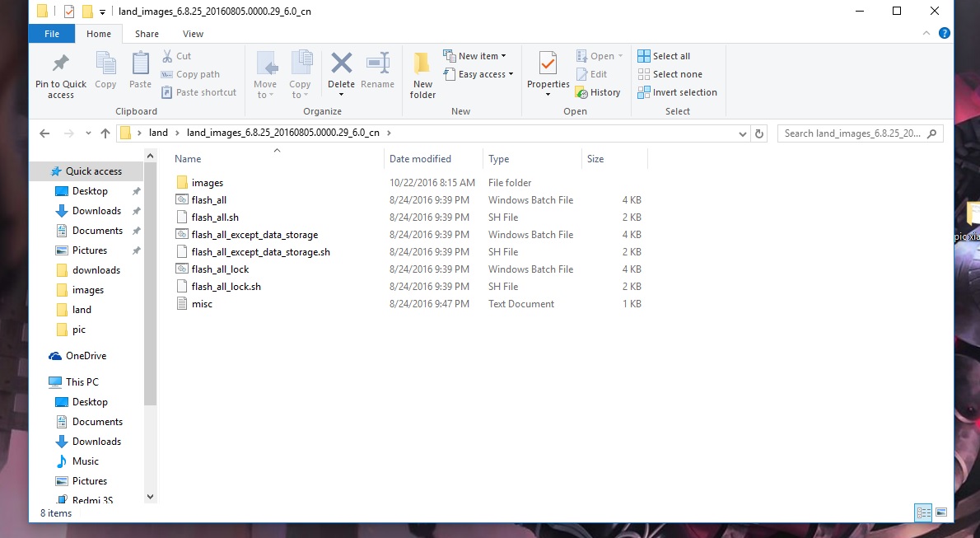Collapse the ribbon with the chevron
Screen dimensions: 980x538
tap(926, 33)
